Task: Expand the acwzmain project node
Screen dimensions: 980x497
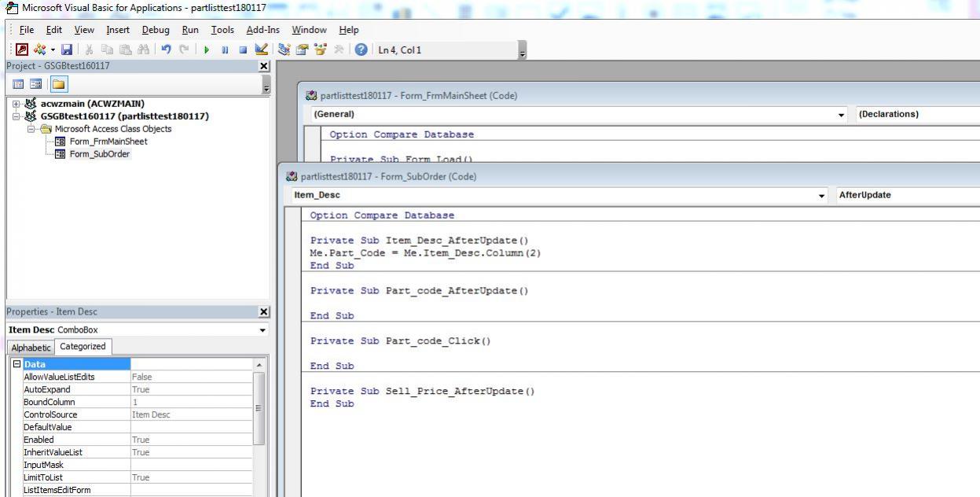Action: pyautogui.click(x=17, y=104)
